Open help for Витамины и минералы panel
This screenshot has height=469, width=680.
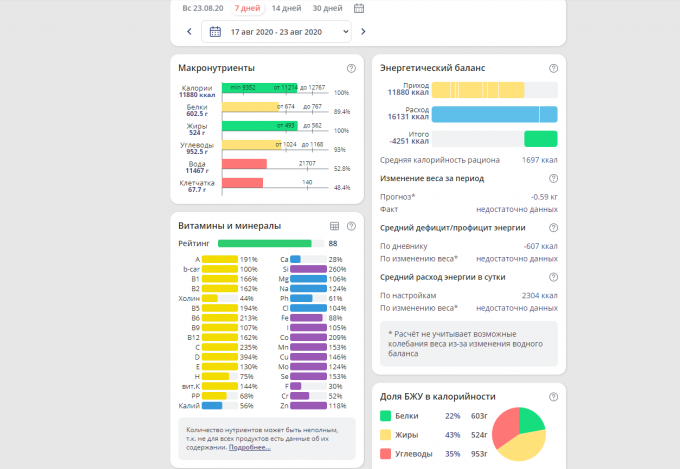[351, 226]
